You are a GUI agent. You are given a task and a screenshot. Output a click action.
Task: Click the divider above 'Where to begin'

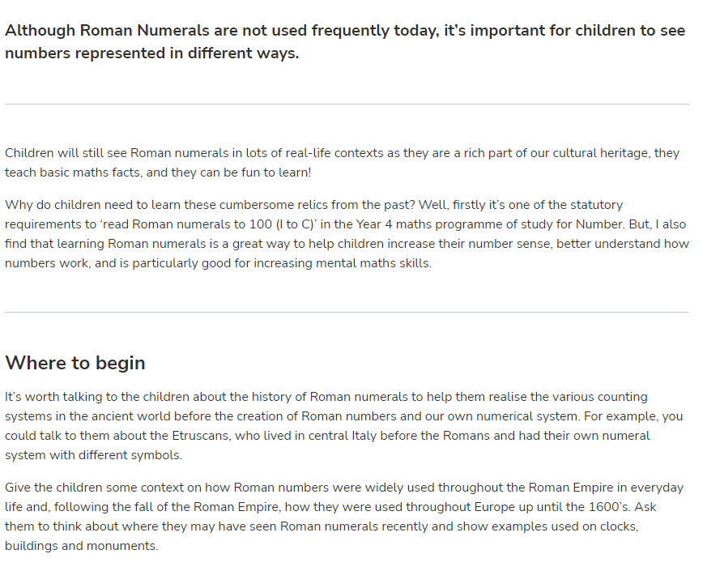[347, 312]
